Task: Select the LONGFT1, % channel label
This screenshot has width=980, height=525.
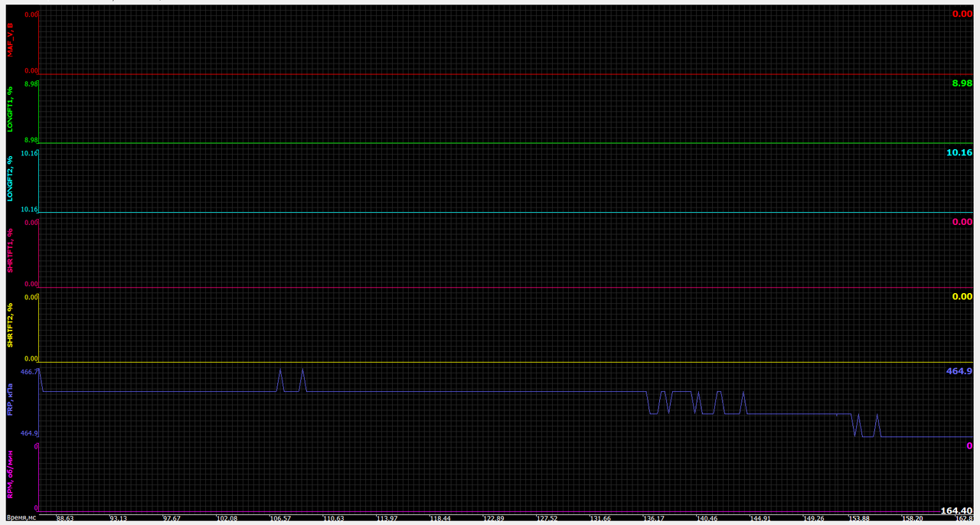Action: tap(10, 110)
